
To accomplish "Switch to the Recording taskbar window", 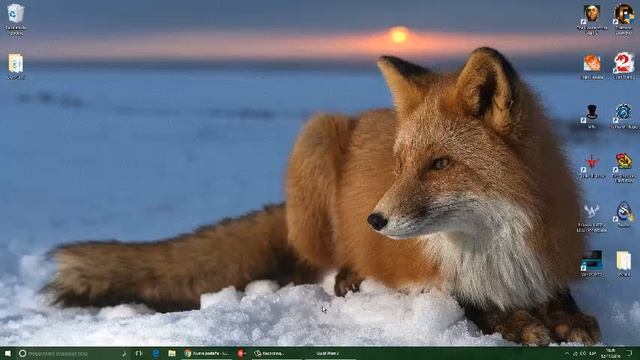I will tap(276, 353).
